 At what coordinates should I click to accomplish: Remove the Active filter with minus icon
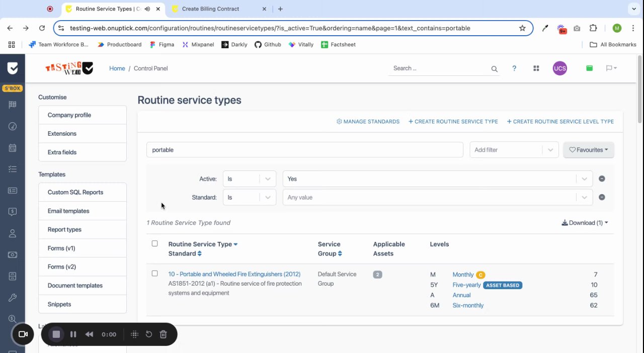(602, 179)
